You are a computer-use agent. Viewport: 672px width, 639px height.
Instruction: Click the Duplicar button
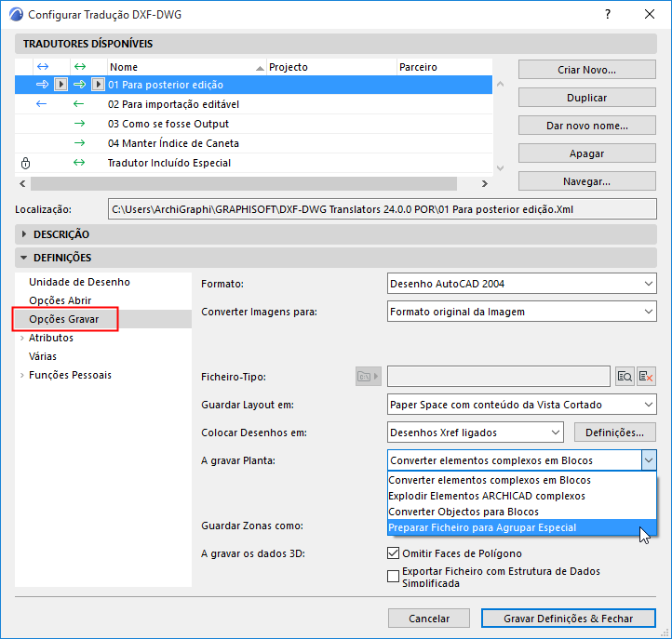[x=586, y=98]
